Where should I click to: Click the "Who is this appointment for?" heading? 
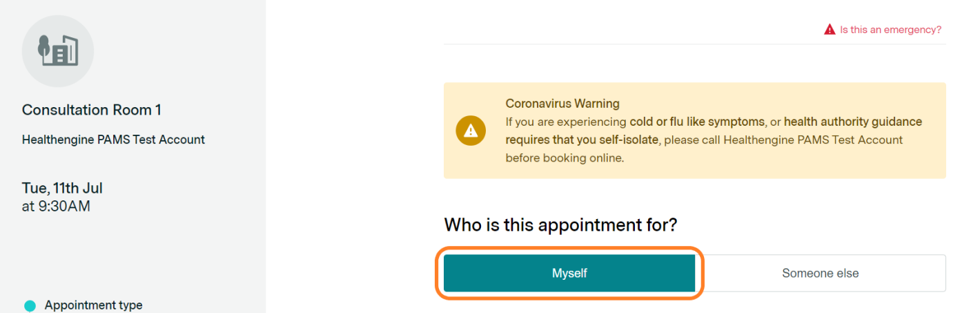coord(560,225)
